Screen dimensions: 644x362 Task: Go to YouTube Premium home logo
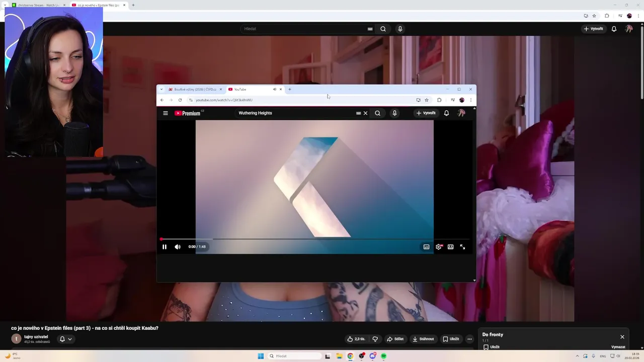coord(188,113)
